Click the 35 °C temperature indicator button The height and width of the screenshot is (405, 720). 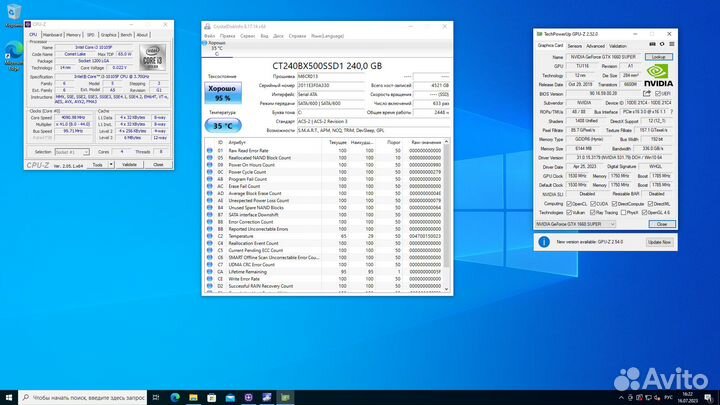223,125
